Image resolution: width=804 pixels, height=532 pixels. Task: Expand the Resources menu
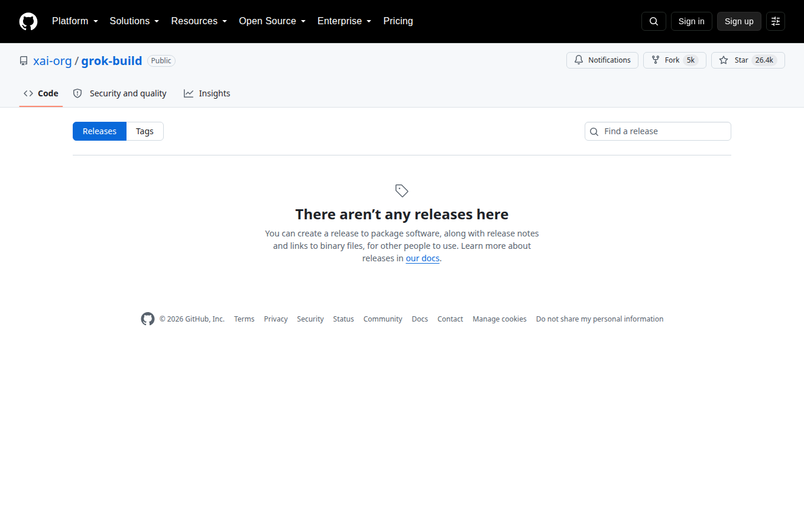click(199, 21)
